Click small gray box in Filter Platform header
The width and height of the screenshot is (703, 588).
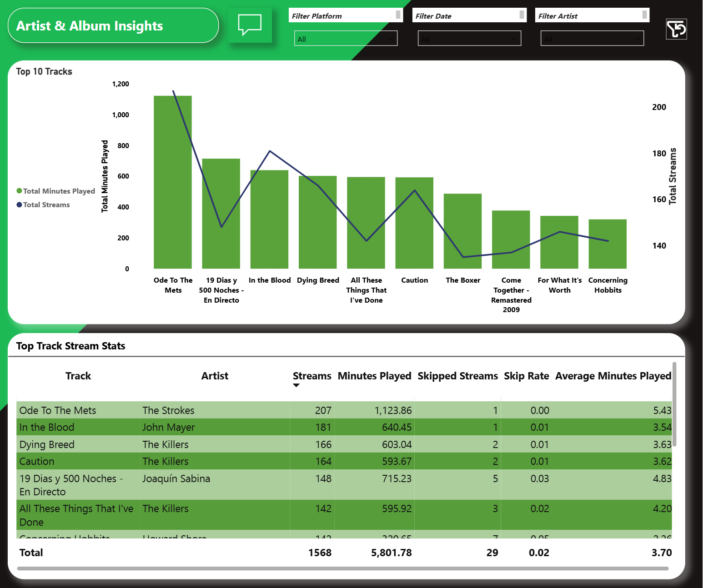click(398, 15)
